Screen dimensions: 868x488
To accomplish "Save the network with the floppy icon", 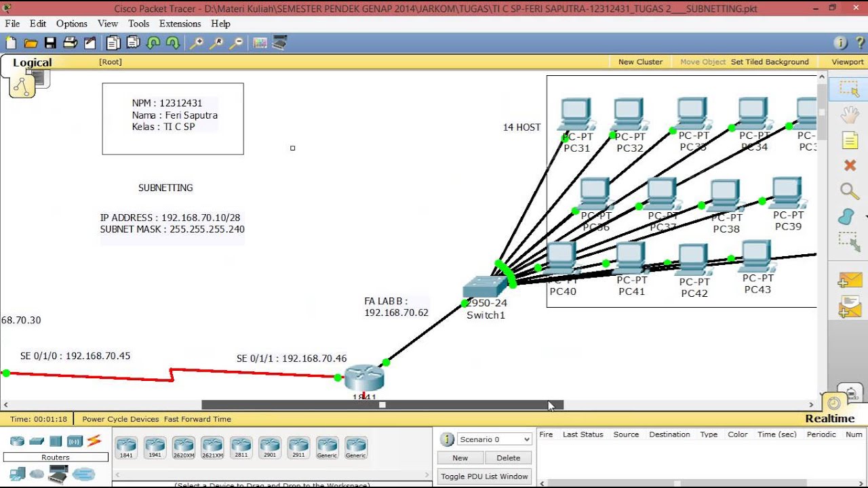I will [50, 43].
